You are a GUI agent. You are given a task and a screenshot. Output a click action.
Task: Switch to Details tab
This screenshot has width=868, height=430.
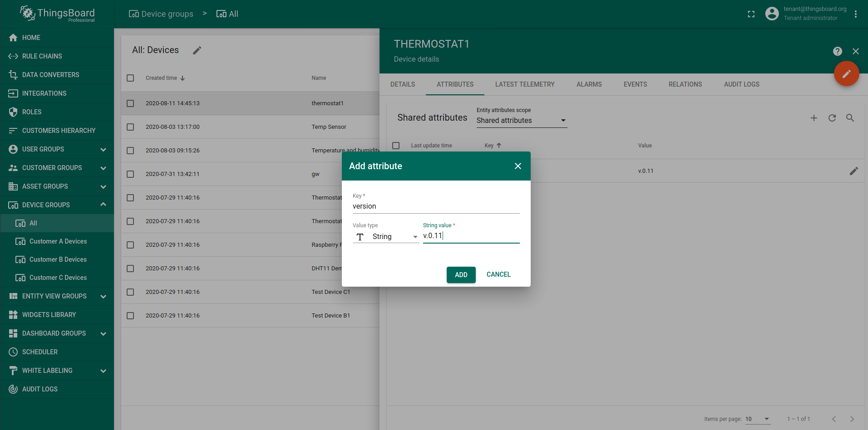pos(403,84)
